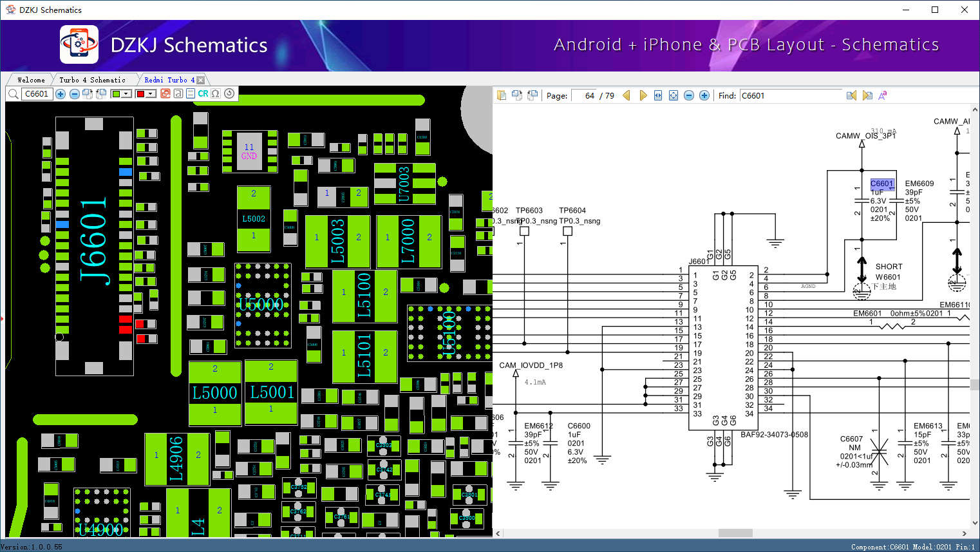980x552 pixels.
Task: Toggle the CR display option on PCB toolbar
Action: pyautogui.click(x=203, y=94)
